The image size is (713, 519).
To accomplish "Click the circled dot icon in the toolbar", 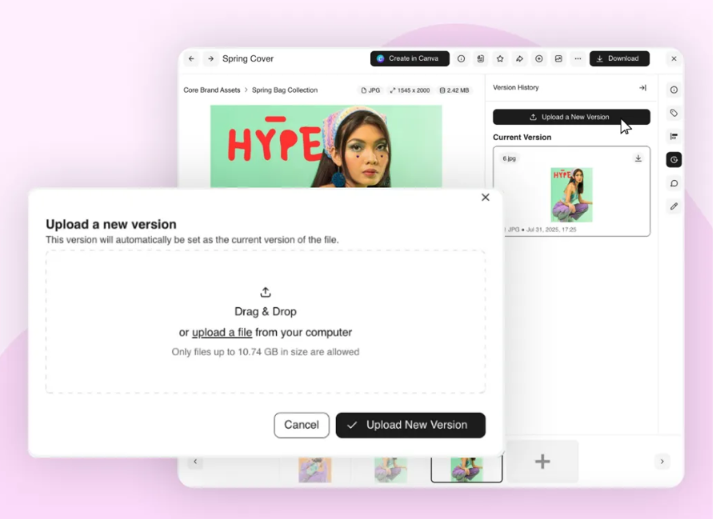I will [539, 59].
